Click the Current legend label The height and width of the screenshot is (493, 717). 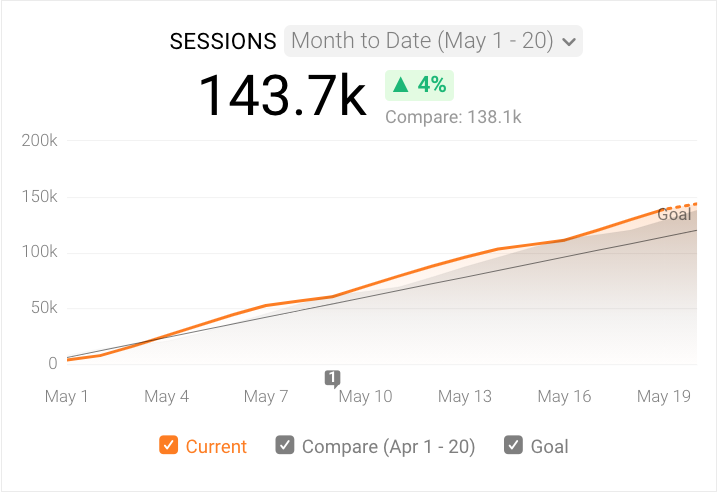[x=216, y=447]
